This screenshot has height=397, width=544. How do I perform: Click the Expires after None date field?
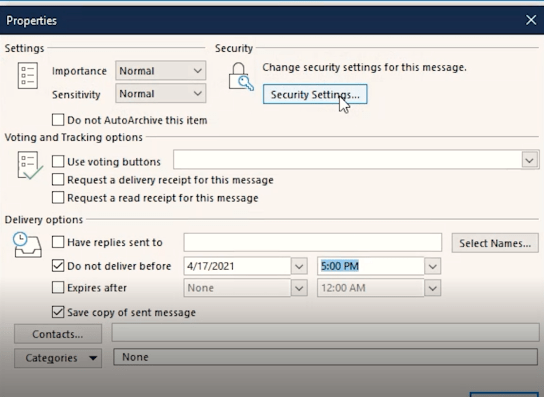[237, 288]
